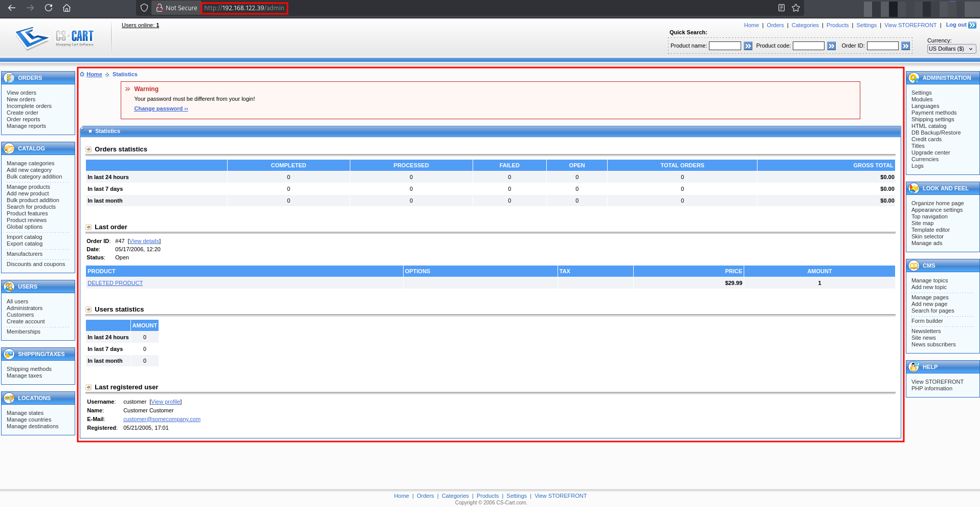This screenshot has width=980, height=507.
Task: Open DB Backup/Restore
Action: (x=936, y=133)
